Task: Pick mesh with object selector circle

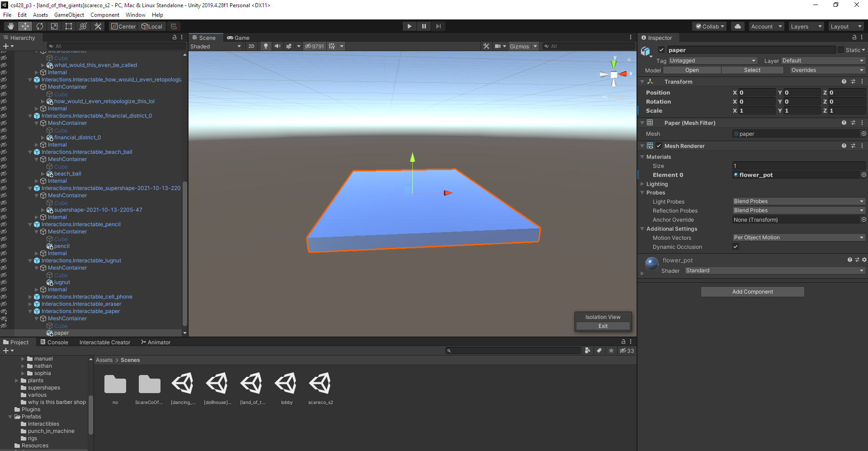Action: point(863,134)
